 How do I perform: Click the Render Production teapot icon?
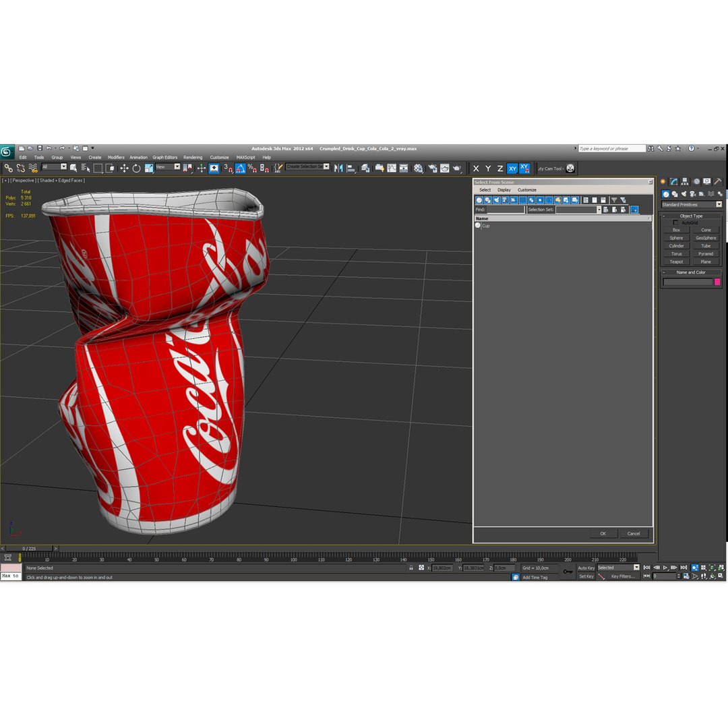457,168
